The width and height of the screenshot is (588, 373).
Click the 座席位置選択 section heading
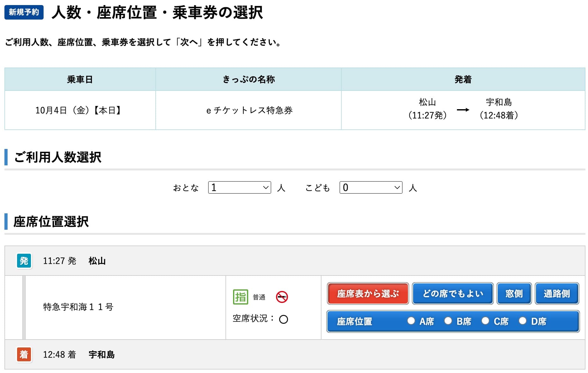click(51, 222)
